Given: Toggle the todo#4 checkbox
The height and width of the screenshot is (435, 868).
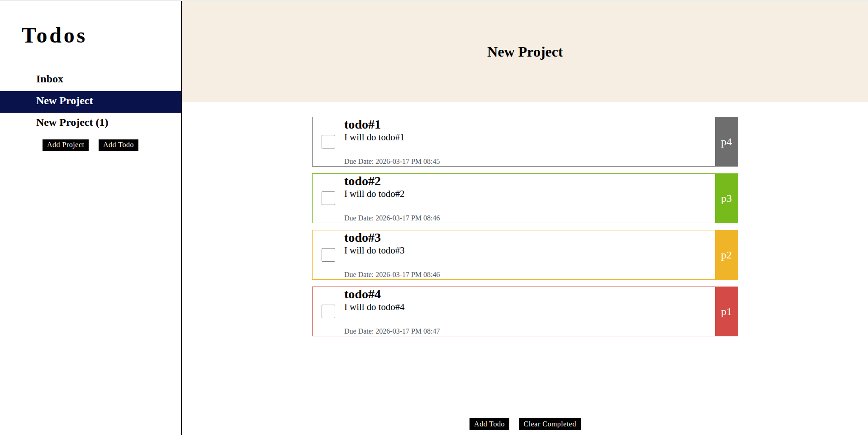Looking at the screenshot, I should click(328, 311).
